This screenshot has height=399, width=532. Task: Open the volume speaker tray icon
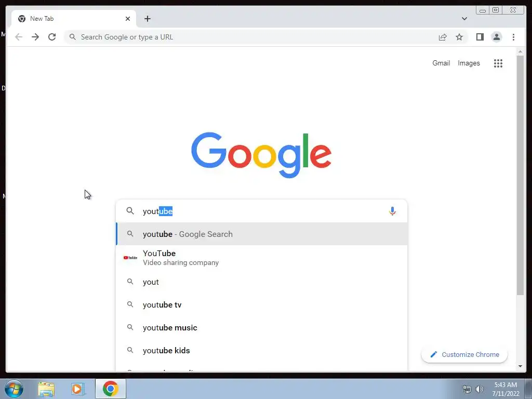[x=480, y=389]
